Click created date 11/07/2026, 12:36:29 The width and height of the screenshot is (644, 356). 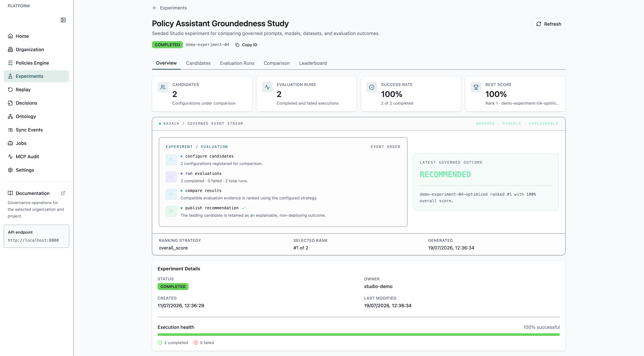(181, 306)
